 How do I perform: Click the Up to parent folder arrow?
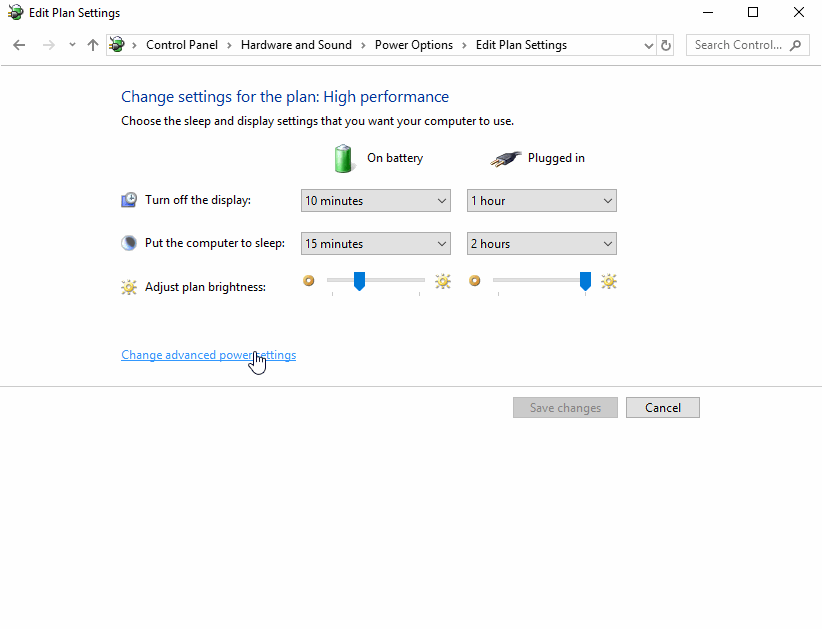pyautogui.click(x=93, y=45)
